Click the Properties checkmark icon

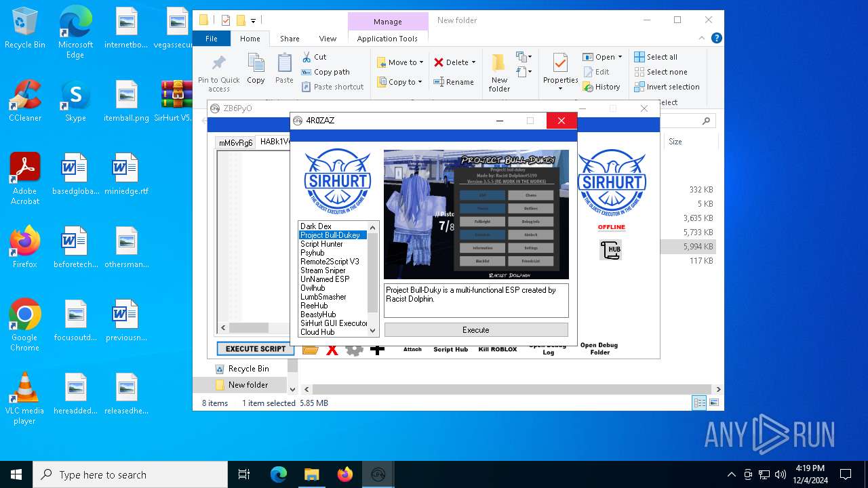click(560, 63)
